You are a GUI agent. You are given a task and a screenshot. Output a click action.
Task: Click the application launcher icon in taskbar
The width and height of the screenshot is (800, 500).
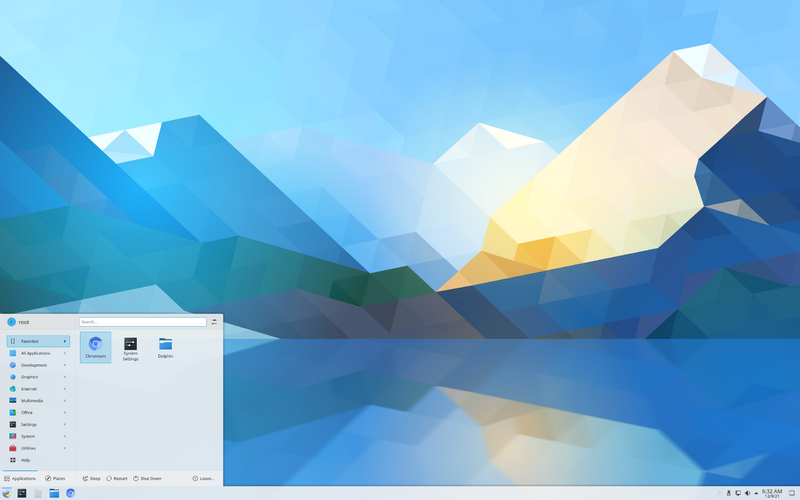(7, 493)
